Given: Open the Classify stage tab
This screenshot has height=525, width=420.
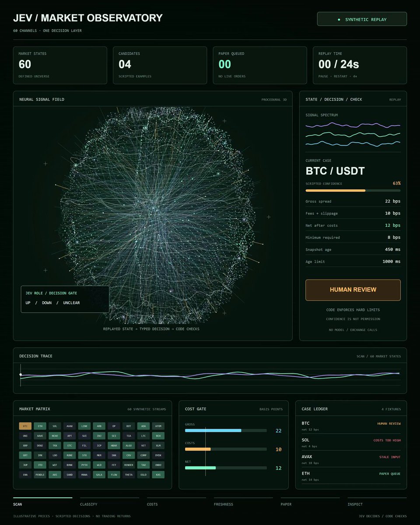Looking at the screenshot, I should (109, 501).
